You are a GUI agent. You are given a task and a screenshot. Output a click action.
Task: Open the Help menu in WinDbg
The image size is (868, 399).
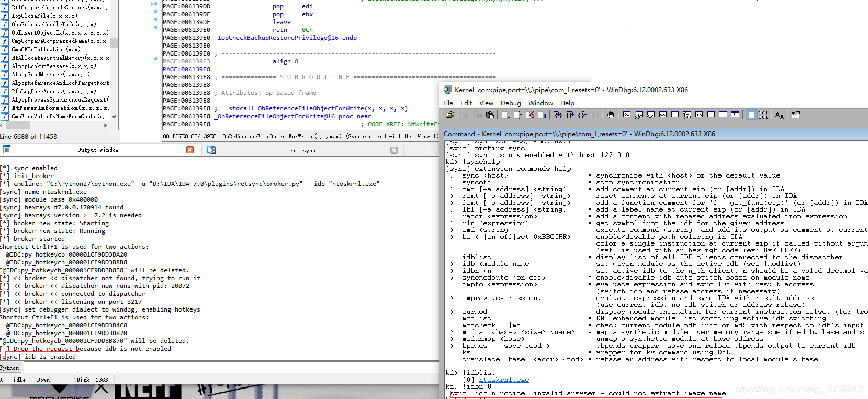pos(567,103)
